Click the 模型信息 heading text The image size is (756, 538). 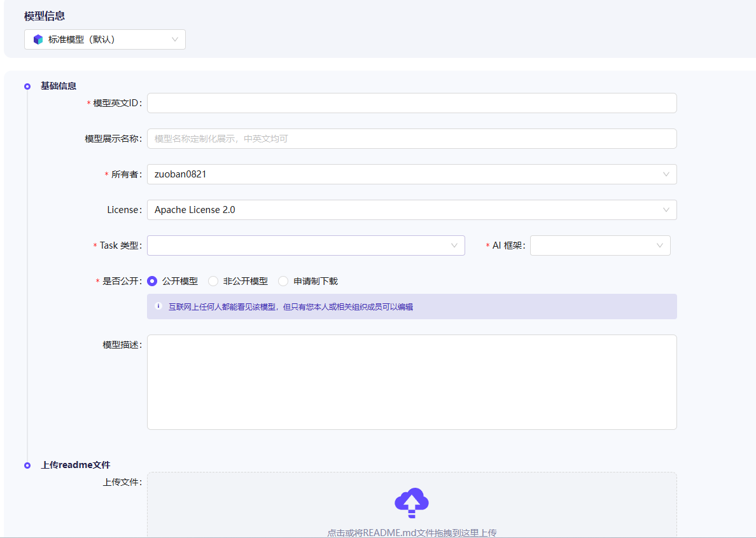tap(45, 16)
